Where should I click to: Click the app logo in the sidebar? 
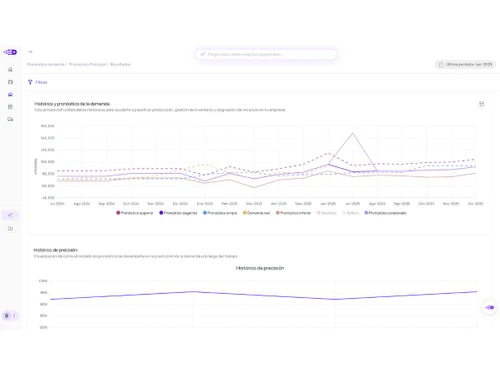click(x=10, y=52)
